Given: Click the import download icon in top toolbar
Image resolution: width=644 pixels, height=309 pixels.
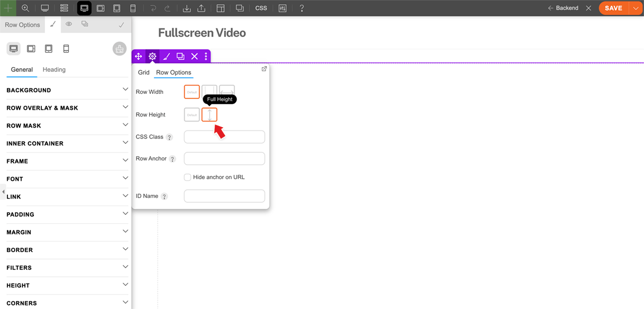Looking at the screenshot, I should pos(187,8).
